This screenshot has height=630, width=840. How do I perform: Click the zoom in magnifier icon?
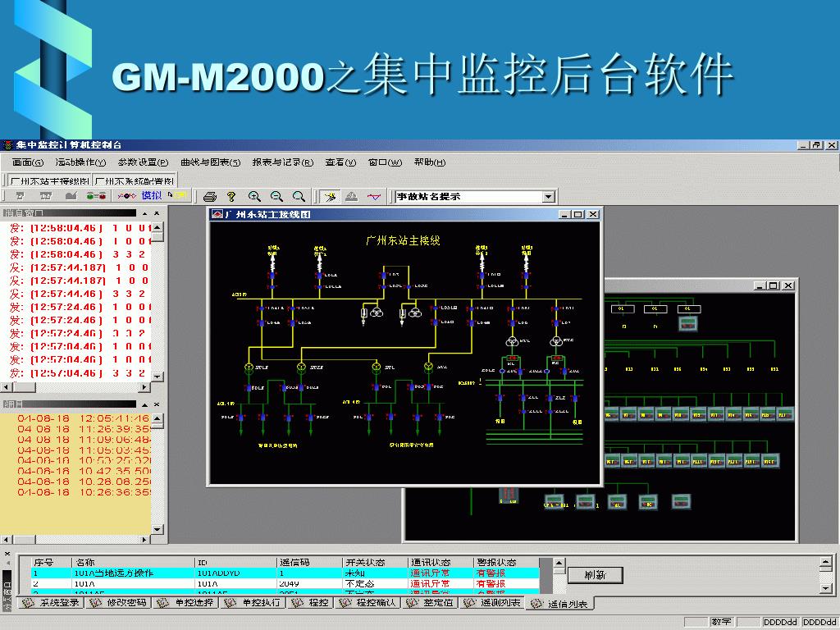(254, 197)
